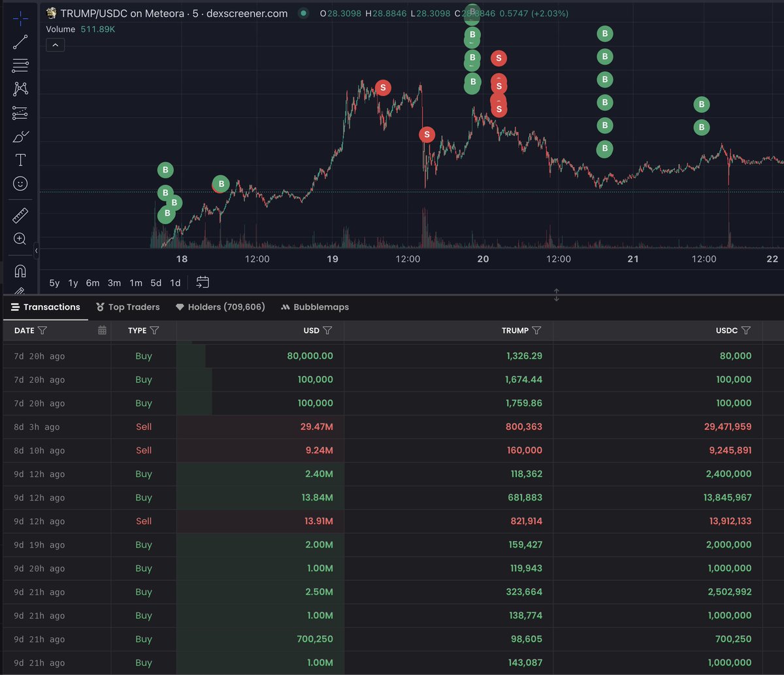The width and height of the screenshot is (784, 675).
Task: Open the Fib retracement tool
Action: tap(20, 65)
